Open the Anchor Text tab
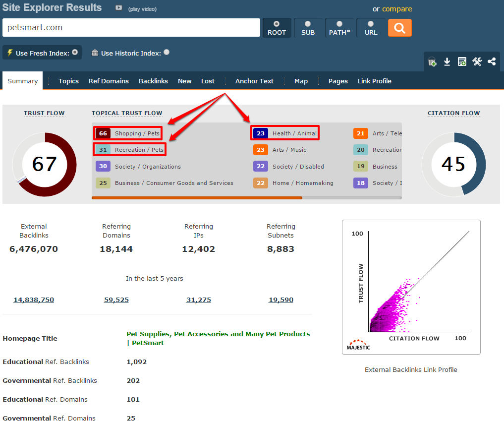The height and width of the screenshot is (425, 504). click(x=254, y=81)
